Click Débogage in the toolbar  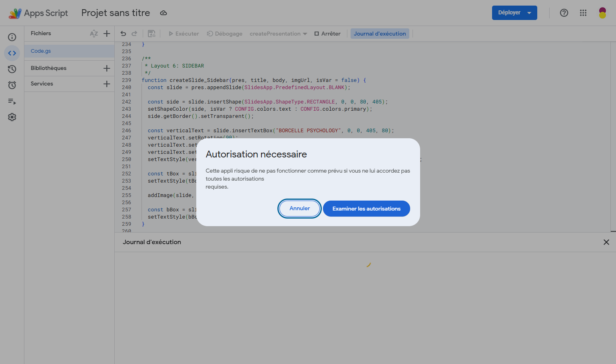pos(225,34)
